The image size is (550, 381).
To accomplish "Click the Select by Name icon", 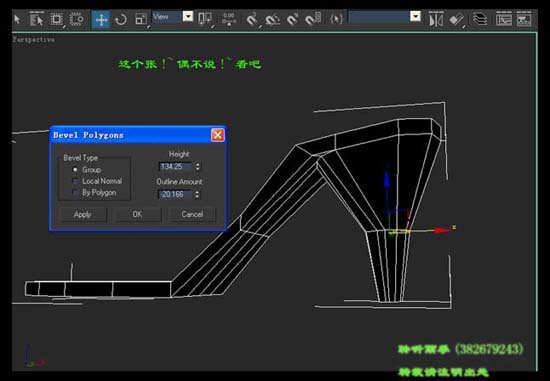I will [36, 19].
